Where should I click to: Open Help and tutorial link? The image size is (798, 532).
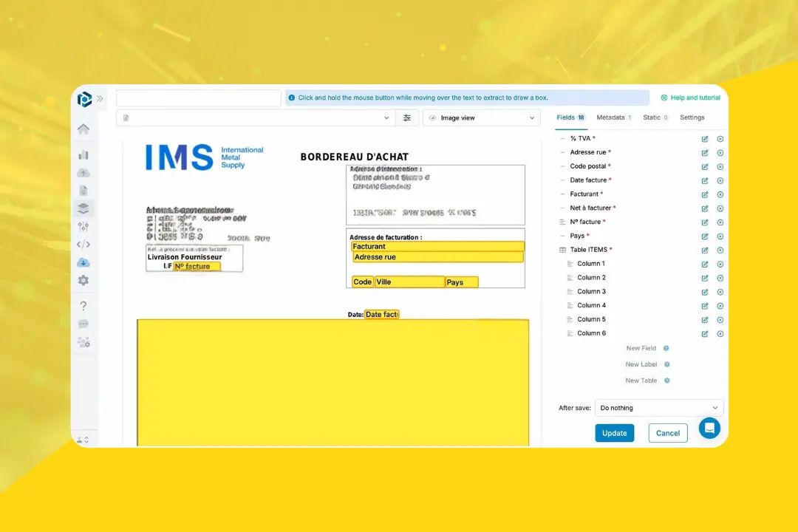click(x=691, y=98)
